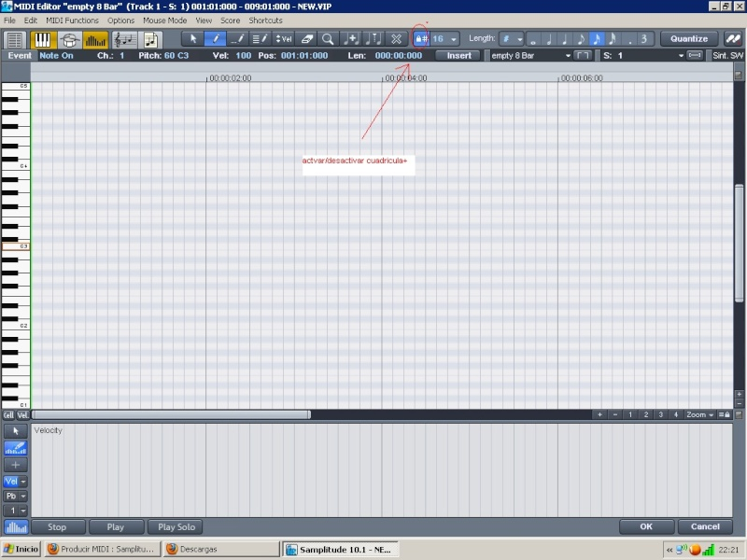Open the 'empty 8 Bar' object dropdown
Screen dimensions: 747x560
point(568,56)
